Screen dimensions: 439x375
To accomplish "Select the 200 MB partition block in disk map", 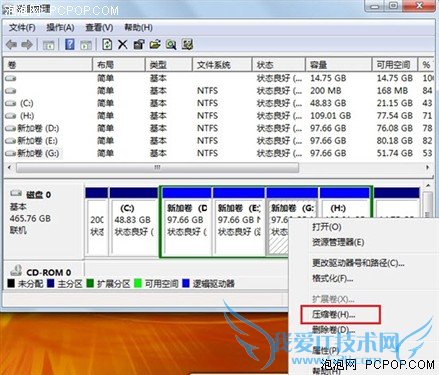I will pos(97,222).
